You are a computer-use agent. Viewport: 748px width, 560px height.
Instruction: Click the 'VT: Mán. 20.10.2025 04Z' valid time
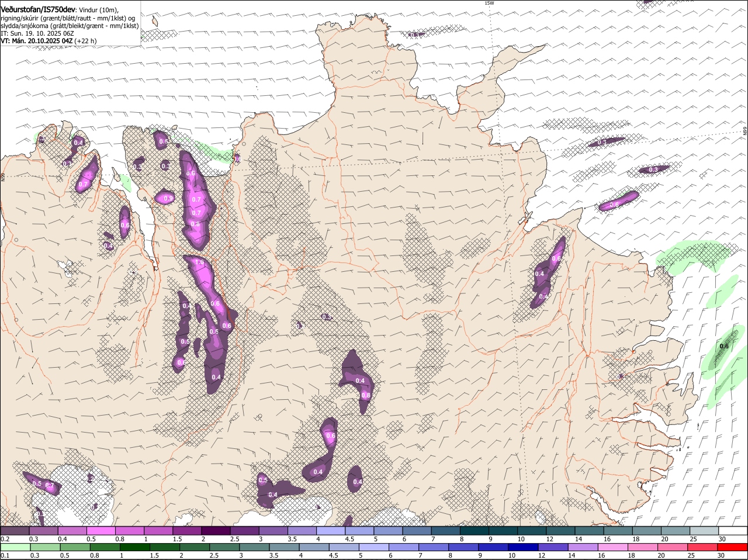[x=37, y=41]
